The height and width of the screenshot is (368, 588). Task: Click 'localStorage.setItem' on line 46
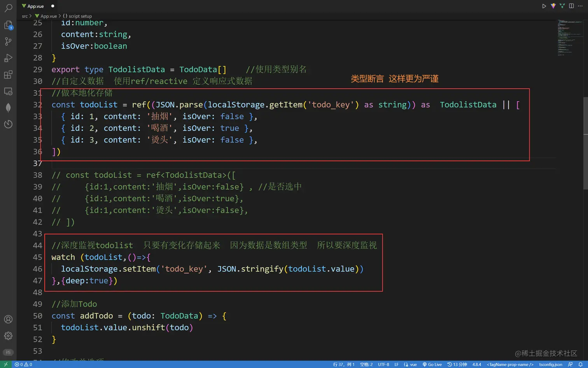pos(108,269)
